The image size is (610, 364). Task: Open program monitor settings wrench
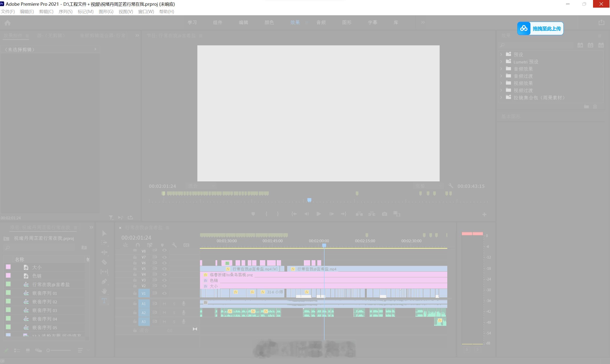(x=450, y=186)
